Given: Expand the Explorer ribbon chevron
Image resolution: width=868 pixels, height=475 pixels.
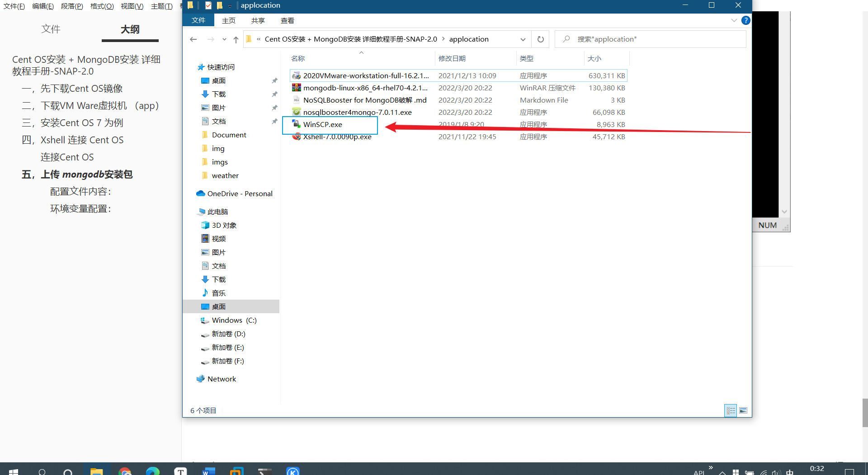Looking at the screenshot, I should [x=734, y=20].
